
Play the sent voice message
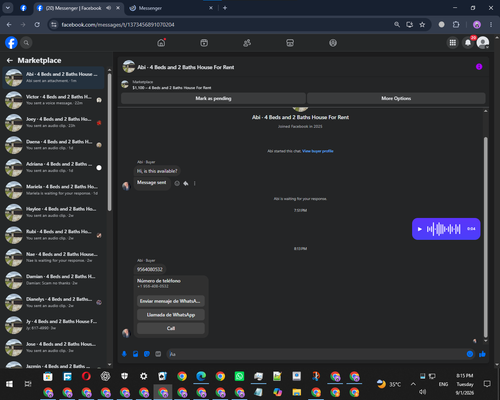click(x=420, y=229)
